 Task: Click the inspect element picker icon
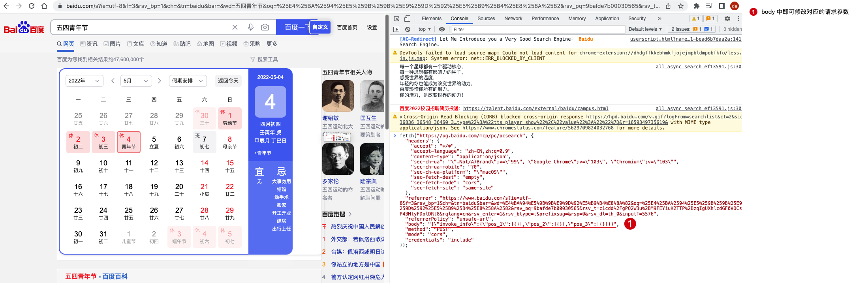396,19
